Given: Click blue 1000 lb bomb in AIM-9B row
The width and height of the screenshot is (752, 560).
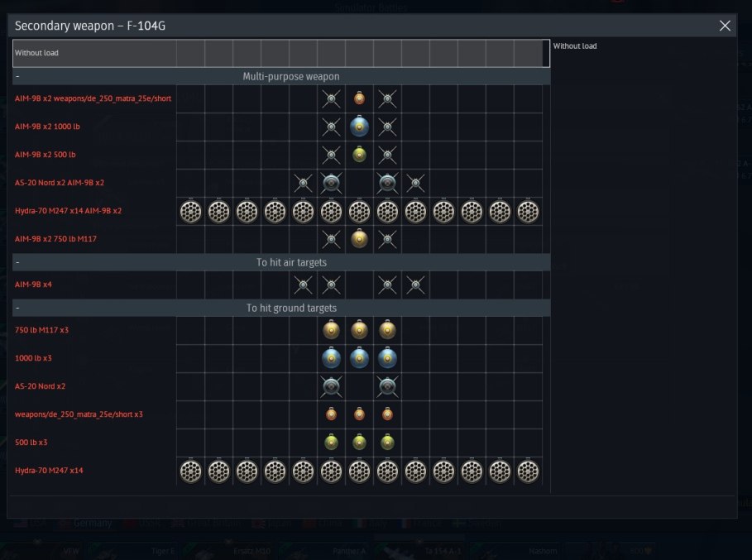Looking at the screenshot, I should tap(359, 127).
